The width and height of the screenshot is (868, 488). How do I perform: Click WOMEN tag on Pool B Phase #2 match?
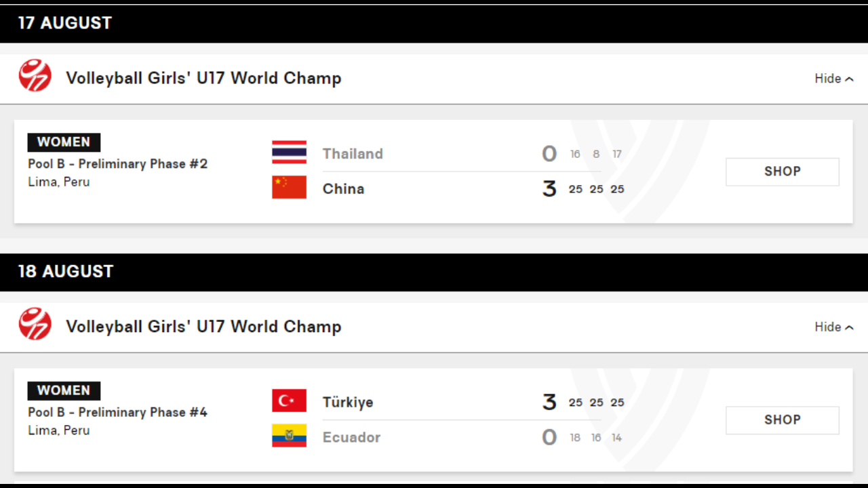coord(64,142)
